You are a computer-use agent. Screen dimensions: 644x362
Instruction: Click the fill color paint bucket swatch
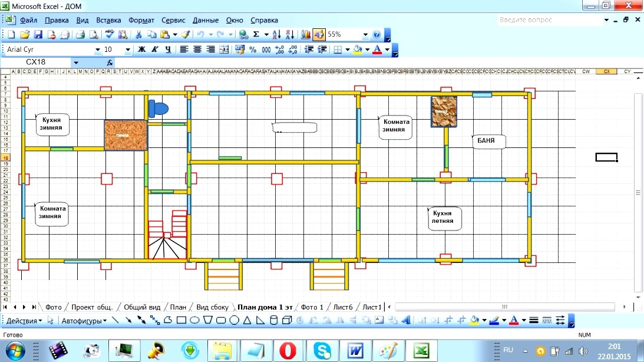(x=357, y=50)
